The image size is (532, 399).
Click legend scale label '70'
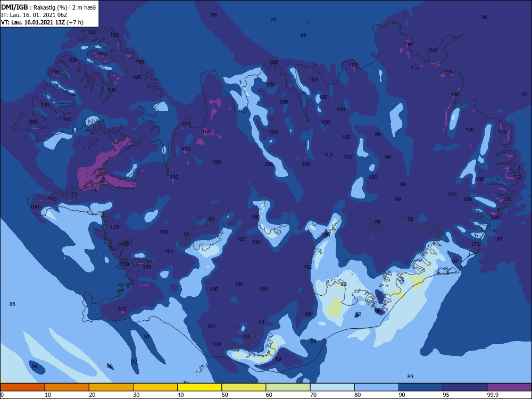click(x=313, y=395)
